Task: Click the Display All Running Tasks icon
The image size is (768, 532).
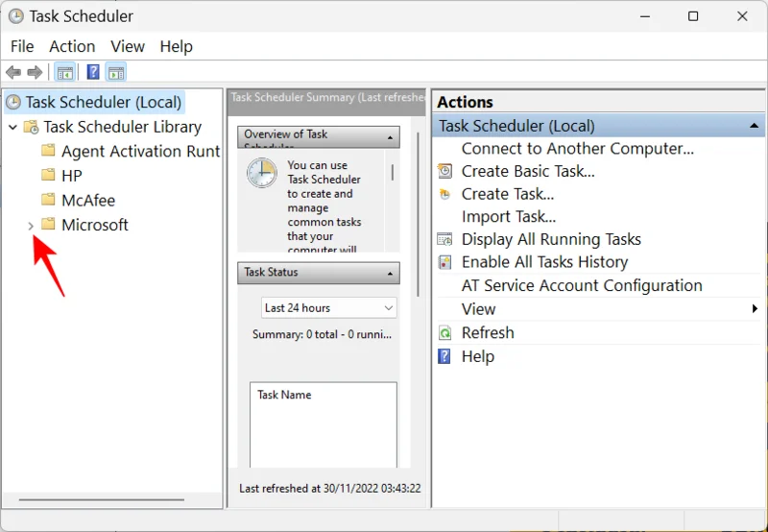Action: pyautogui.click(x=444, y=239)
